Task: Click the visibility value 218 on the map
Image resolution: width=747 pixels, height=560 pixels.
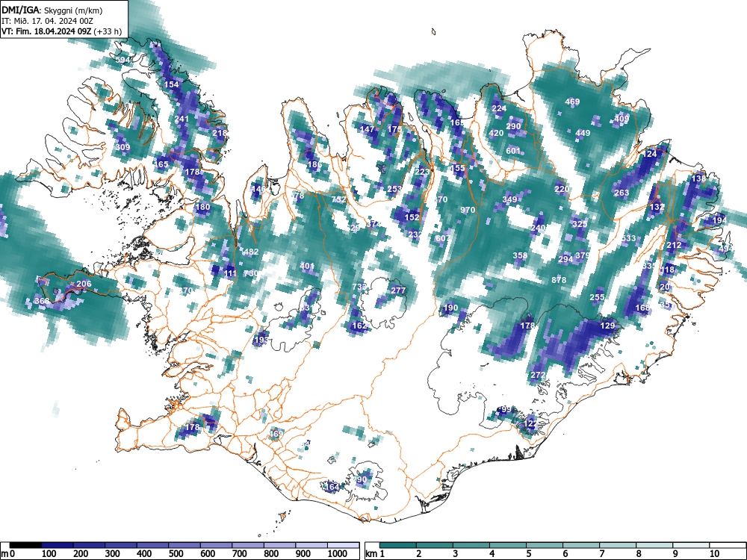Action: [220, 133]
